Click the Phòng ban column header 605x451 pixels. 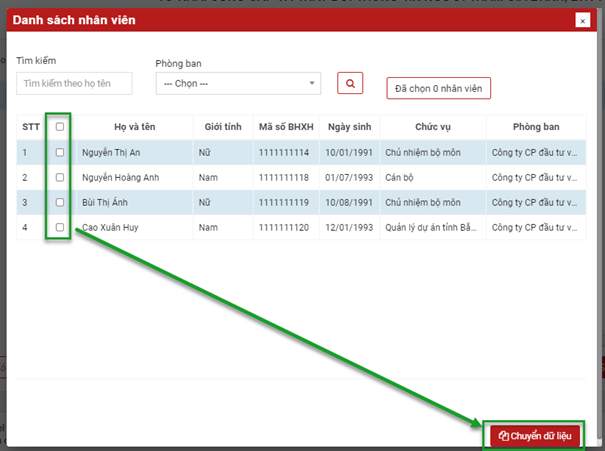533,127
